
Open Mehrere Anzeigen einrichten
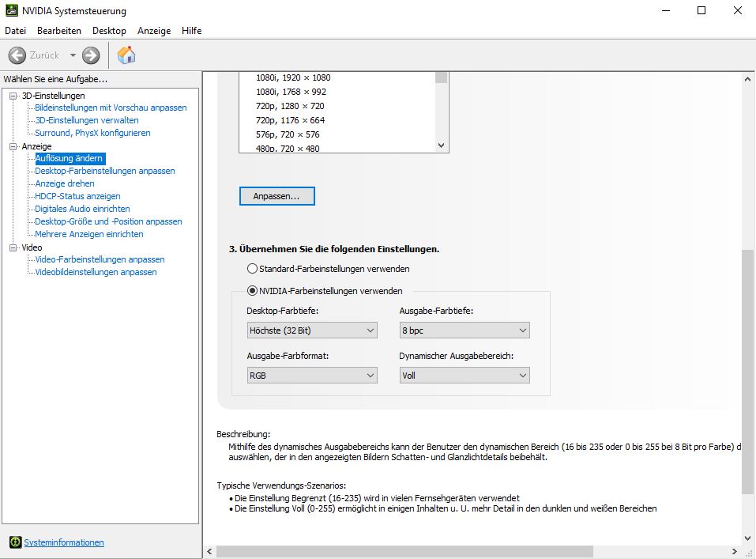[89, 233]
